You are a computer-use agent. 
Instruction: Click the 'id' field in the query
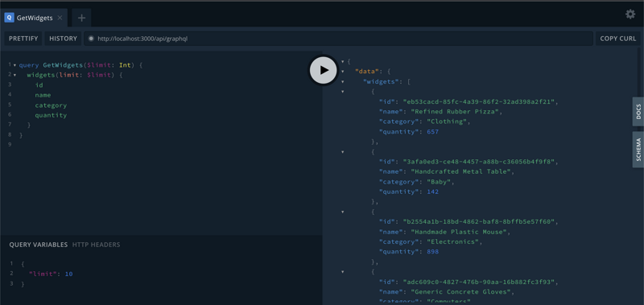[39, 85]
